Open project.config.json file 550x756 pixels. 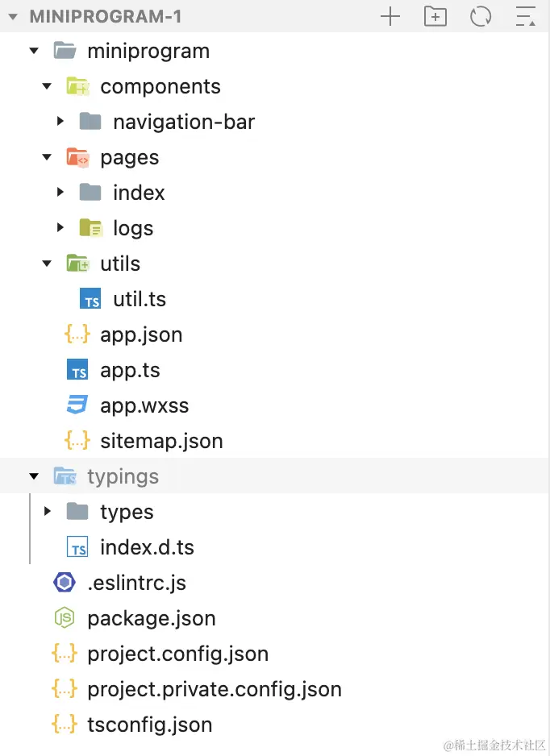point(177,654)
